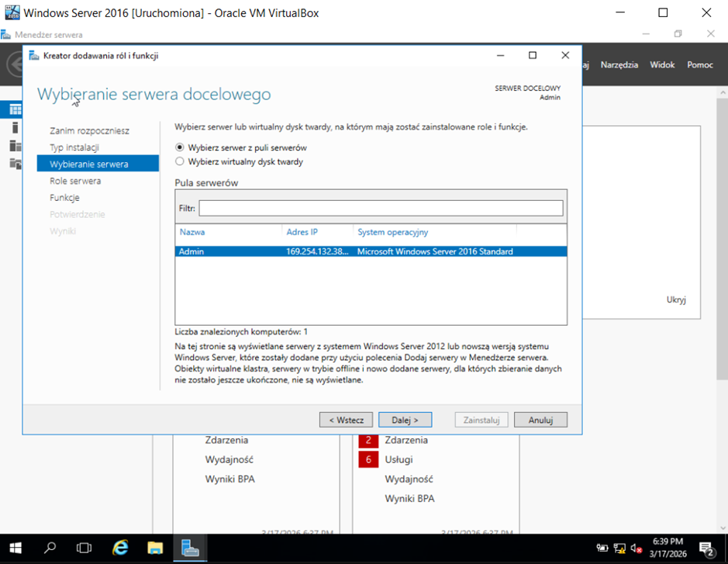Click the taskbar search magnifier icon
Image resolution: width=728 pixels, height=564 pixels.
pyautogui.click(x=50, y=548)
